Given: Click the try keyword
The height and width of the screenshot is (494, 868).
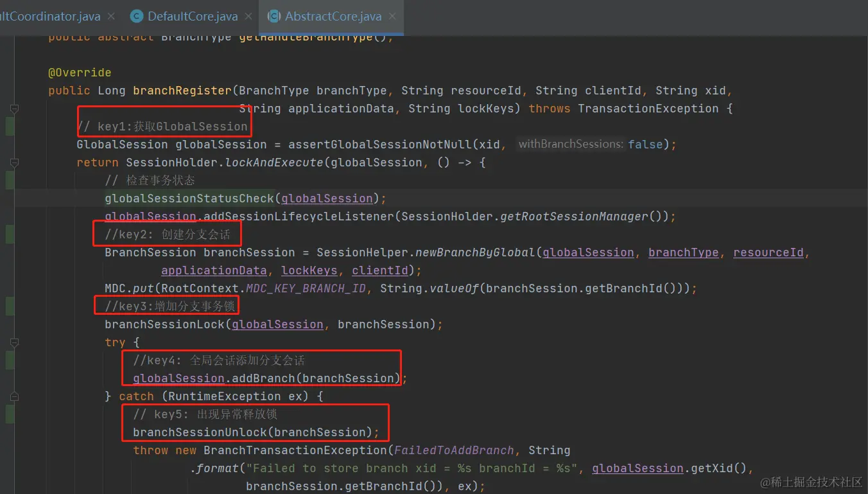Looking at the screenshot, I should tap(116, 342).
